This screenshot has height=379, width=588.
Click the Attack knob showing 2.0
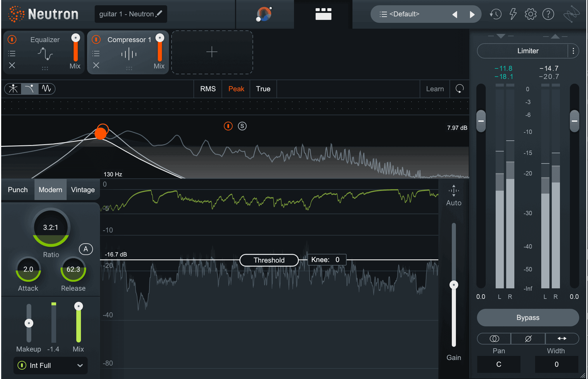tap(28, 269)
